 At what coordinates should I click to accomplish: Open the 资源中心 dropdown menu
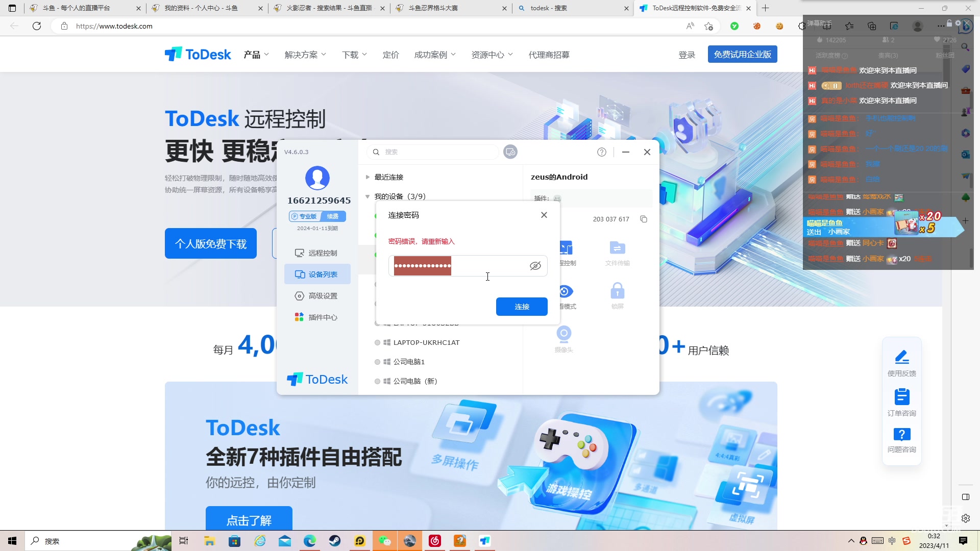pyautogui.click(x=492, y=55)
